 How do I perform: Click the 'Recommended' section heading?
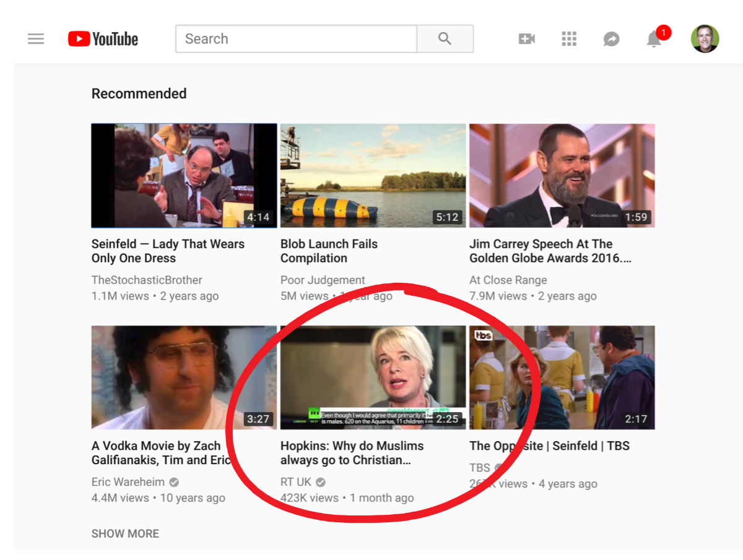pyautogui.click(x=139, y=93)
